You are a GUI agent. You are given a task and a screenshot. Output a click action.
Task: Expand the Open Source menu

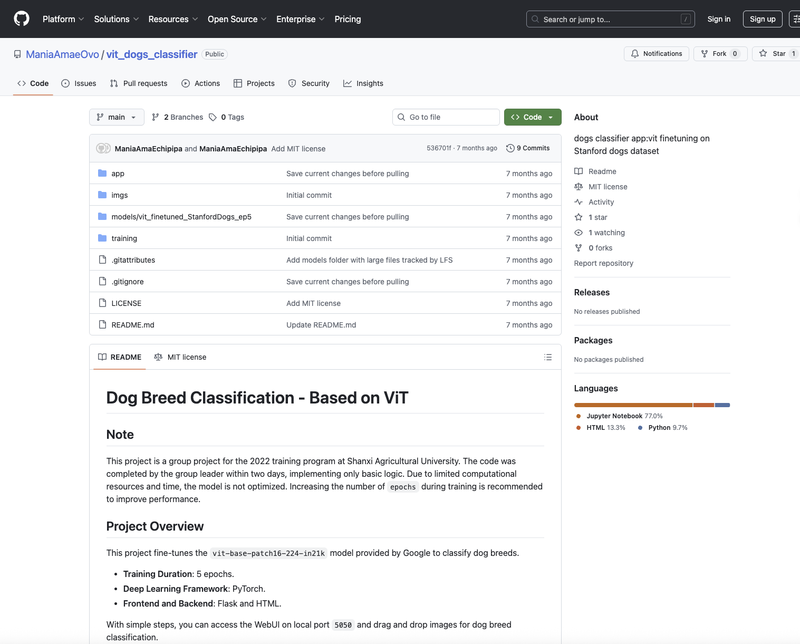(237, 19)
